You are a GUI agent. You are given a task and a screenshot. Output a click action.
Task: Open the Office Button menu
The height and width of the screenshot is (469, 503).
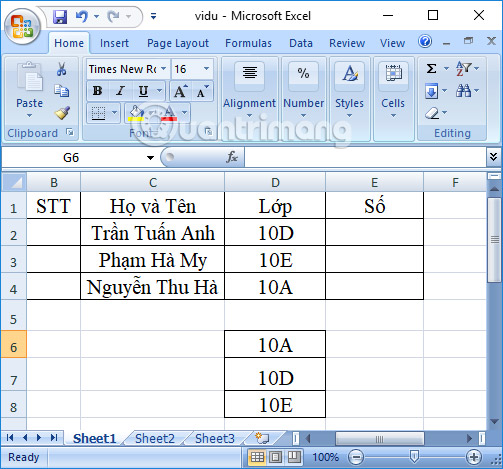click(x=22, y=26)
